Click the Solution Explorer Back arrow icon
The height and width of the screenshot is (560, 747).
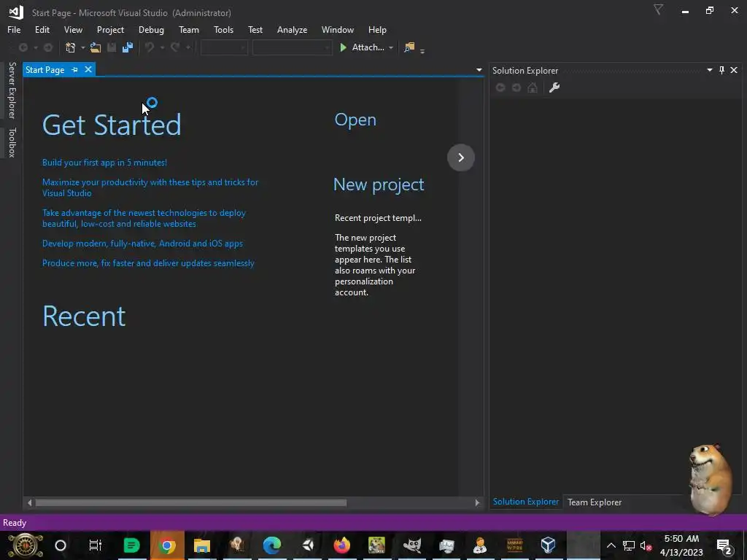coord(500,87)
